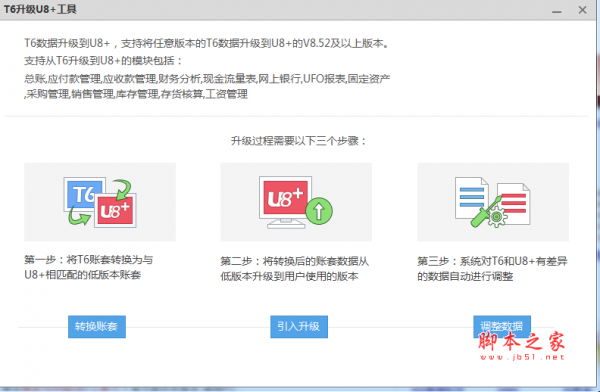Select the U8+ monitor upgrade arrow icon
The height and width of the screenshot is (392, 600).
click(296, 202)
